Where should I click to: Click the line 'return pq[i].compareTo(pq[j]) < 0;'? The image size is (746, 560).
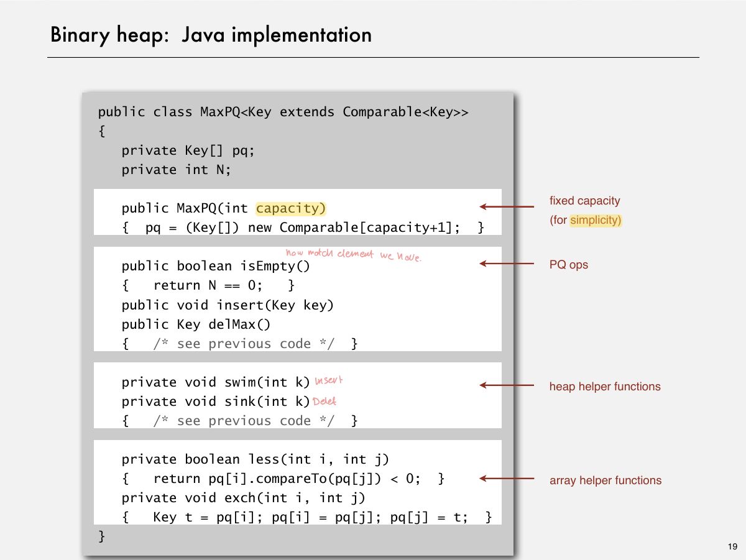pyautogui.click(x=287, y=479)
